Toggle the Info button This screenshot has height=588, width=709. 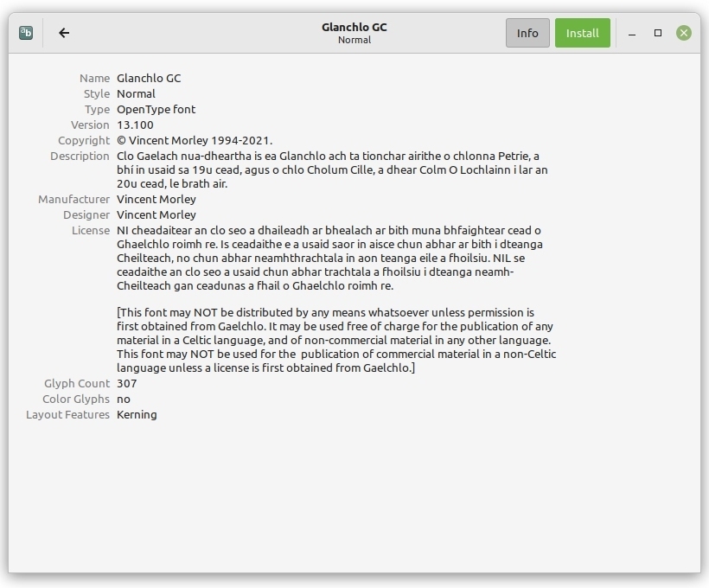pos(527,33)
